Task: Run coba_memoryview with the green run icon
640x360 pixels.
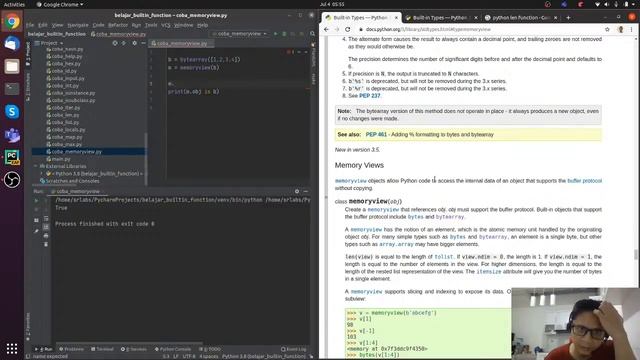Action: pyautogui.click(x=276, y=34)
